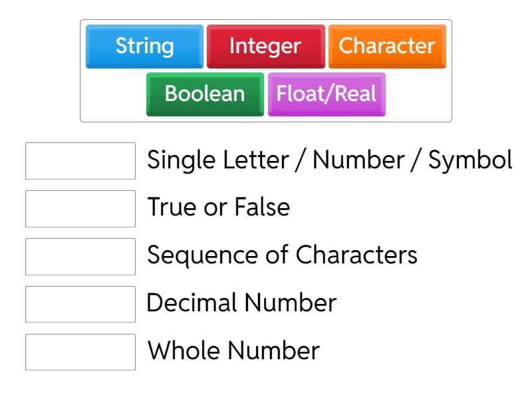Select the Float/Real answer tile

tap(327, 94)
